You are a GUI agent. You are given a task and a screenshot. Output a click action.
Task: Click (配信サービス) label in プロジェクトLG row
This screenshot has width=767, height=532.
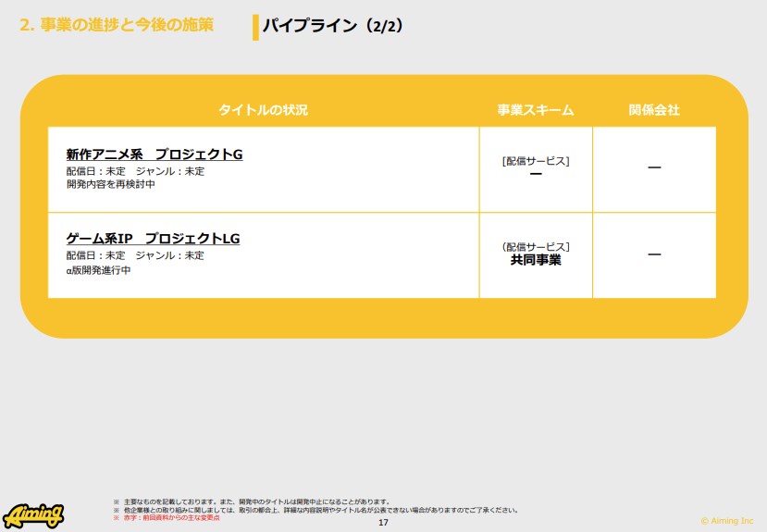click(x=536, y=246)
